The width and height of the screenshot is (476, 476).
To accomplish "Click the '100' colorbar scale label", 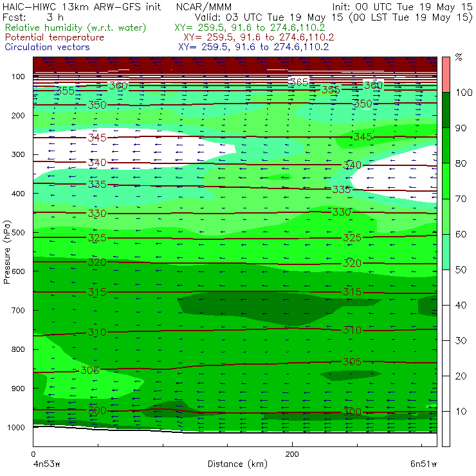I will point(464,93).
